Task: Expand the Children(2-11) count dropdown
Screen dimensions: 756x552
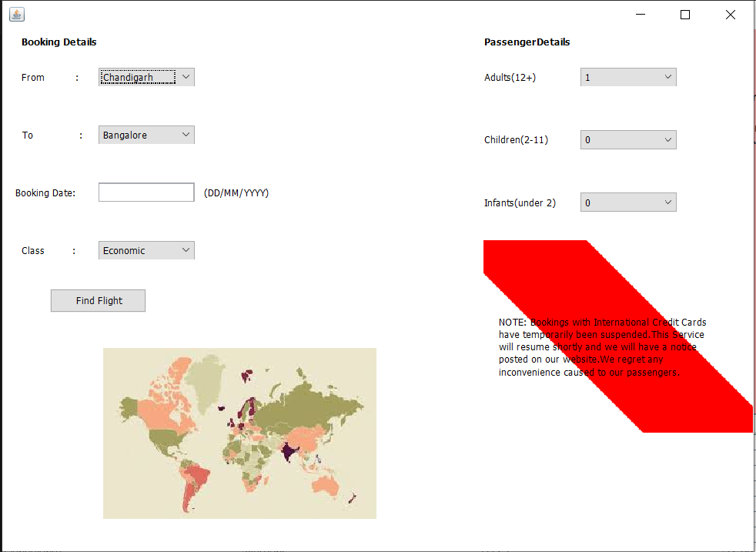Action: pos(624,139)
